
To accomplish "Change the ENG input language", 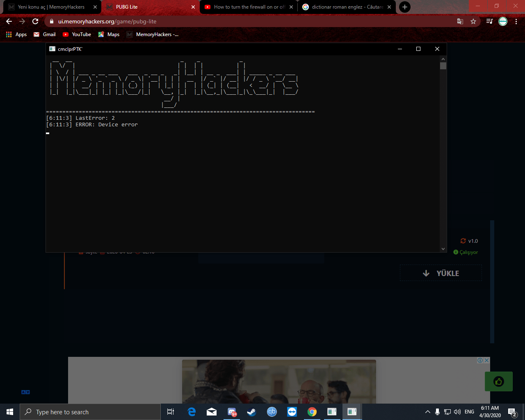I will (470, 412).
